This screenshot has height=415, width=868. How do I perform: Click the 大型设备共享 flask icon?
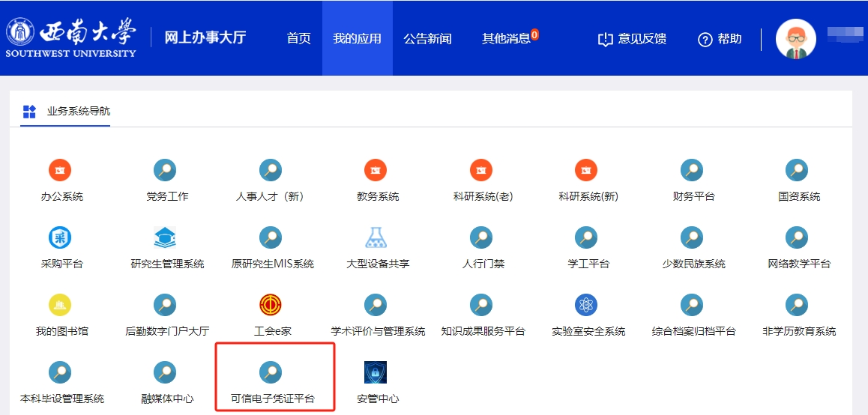(x=376, y=238)
